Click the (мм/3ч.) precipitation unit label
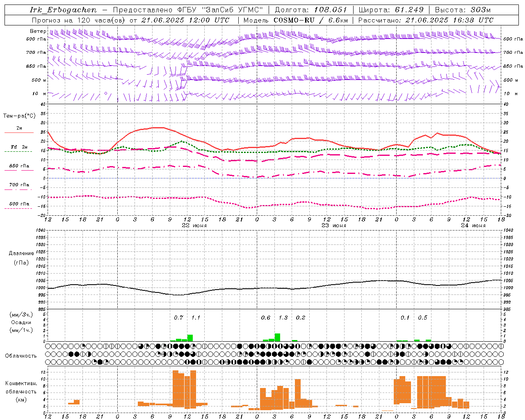The height and width of the screenshot is (420, 525). (21, 315)
